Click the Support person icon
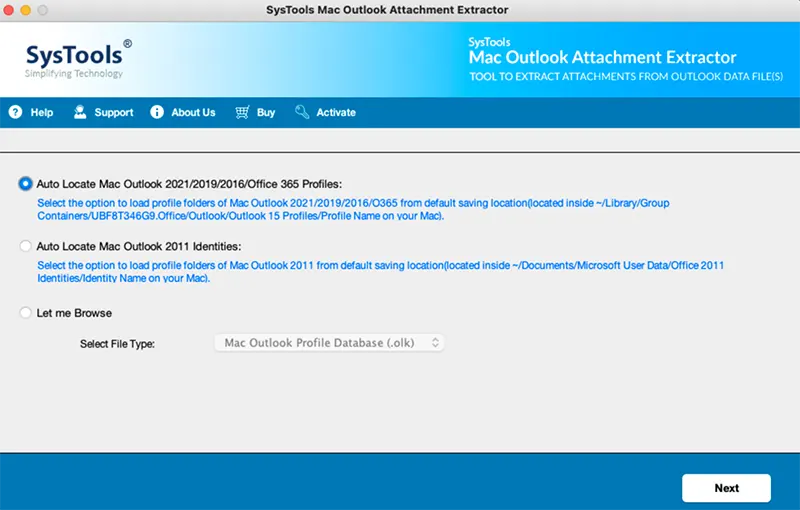The height and width of the screenshot is (510, 800). click(80, 112)
